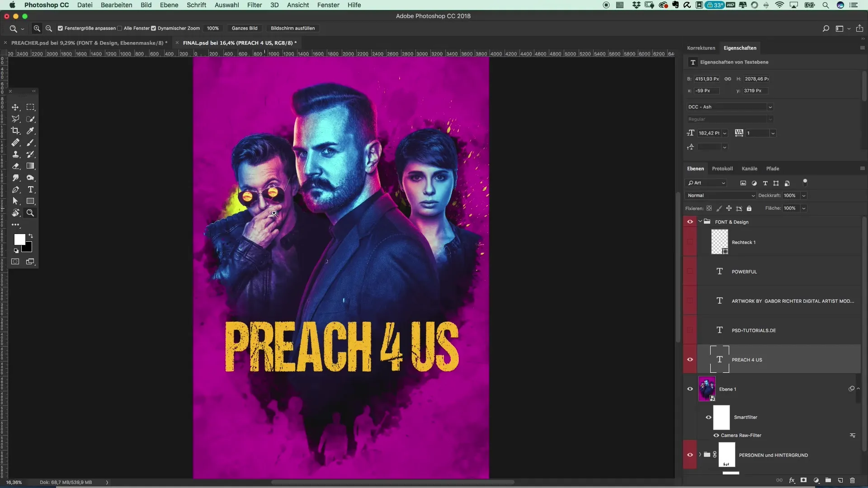Collapse the FONT & Design group

[x=700, y=221]
